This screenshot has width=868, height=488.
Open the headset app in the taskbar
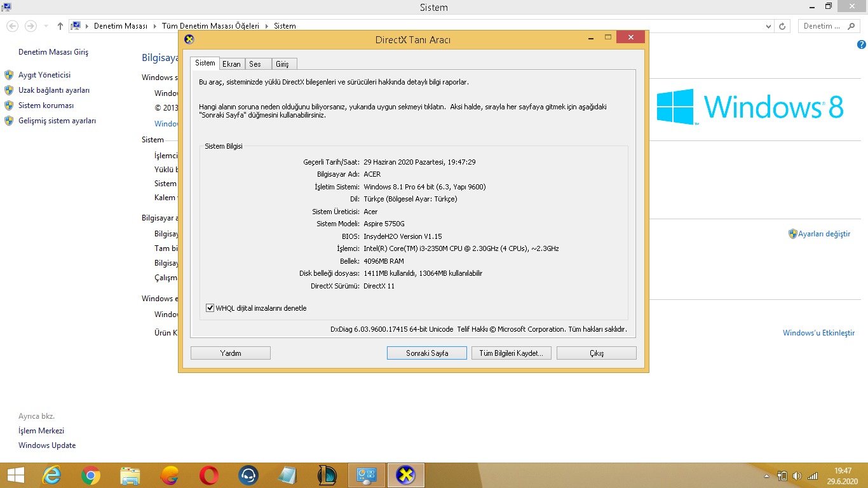coord(248,475)
